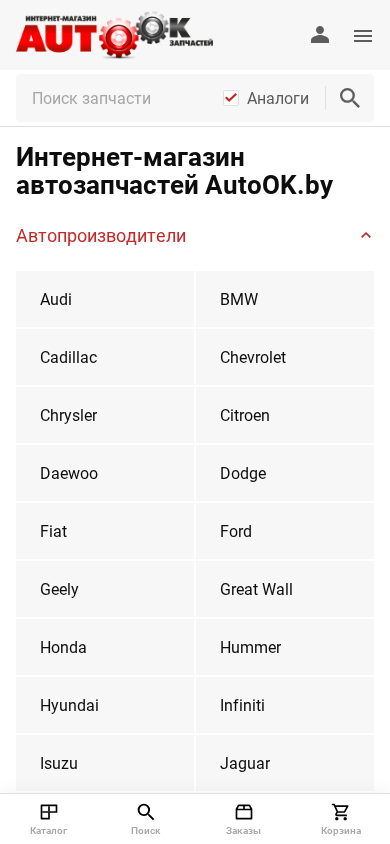Open the hamburger menu icon
Image resolution: width=390 pixels, height=844 pixels.
pyautogui.click(x=363, y=36)
